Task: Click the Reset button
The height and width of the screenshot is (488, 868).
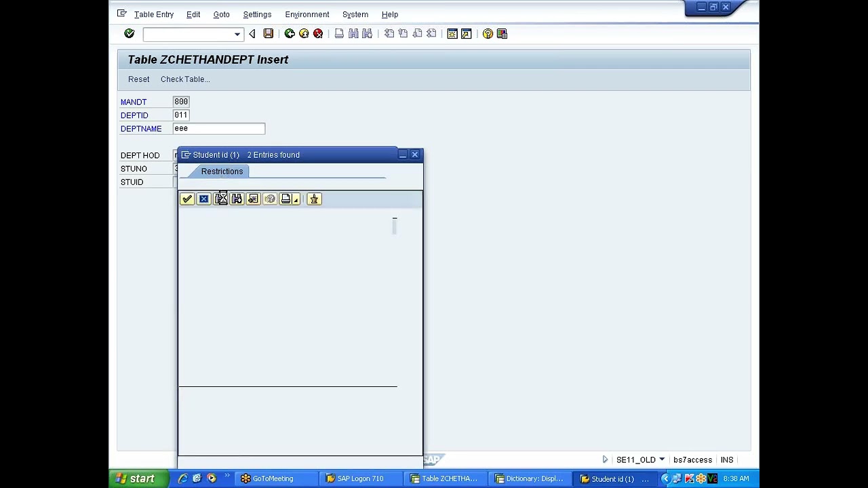Action: point(139,79)
